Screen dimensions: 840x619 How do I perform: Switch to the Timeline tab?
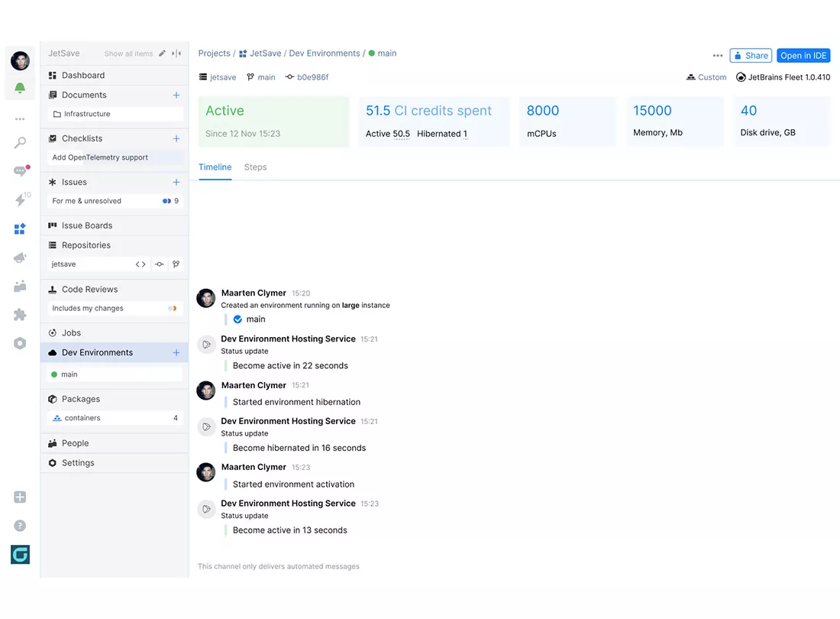pyautogui.click(x=215, y=167)
